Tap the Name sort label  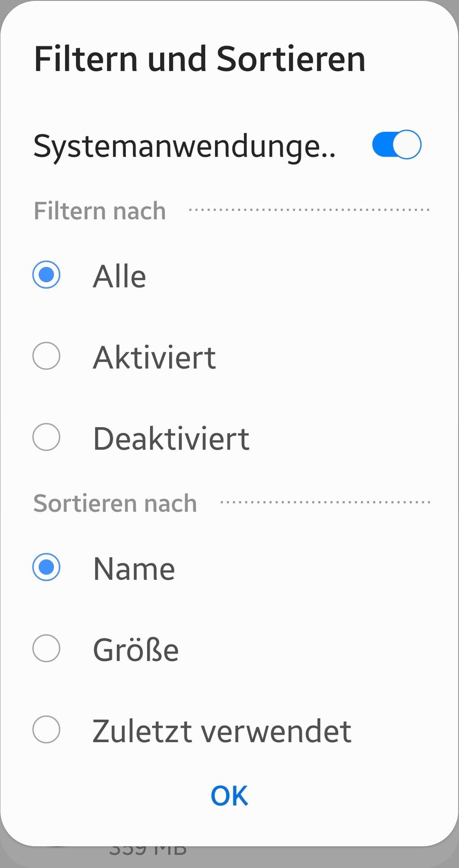134,569
